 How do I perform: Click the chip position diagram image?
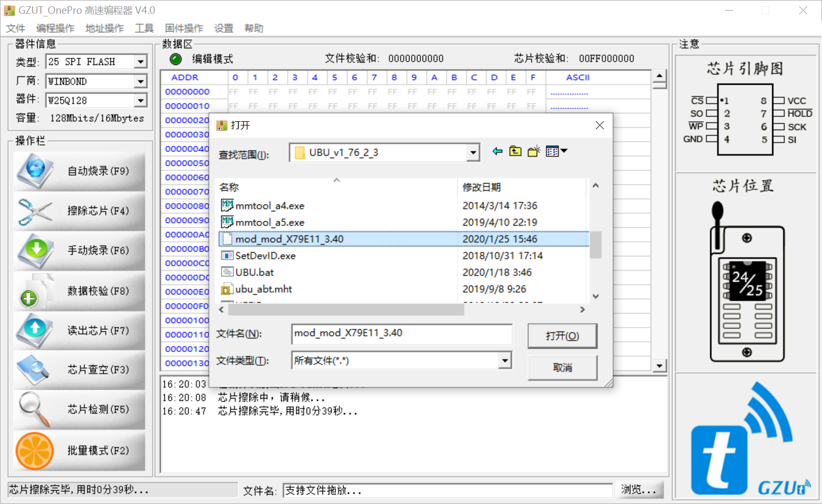coord(747,282)
